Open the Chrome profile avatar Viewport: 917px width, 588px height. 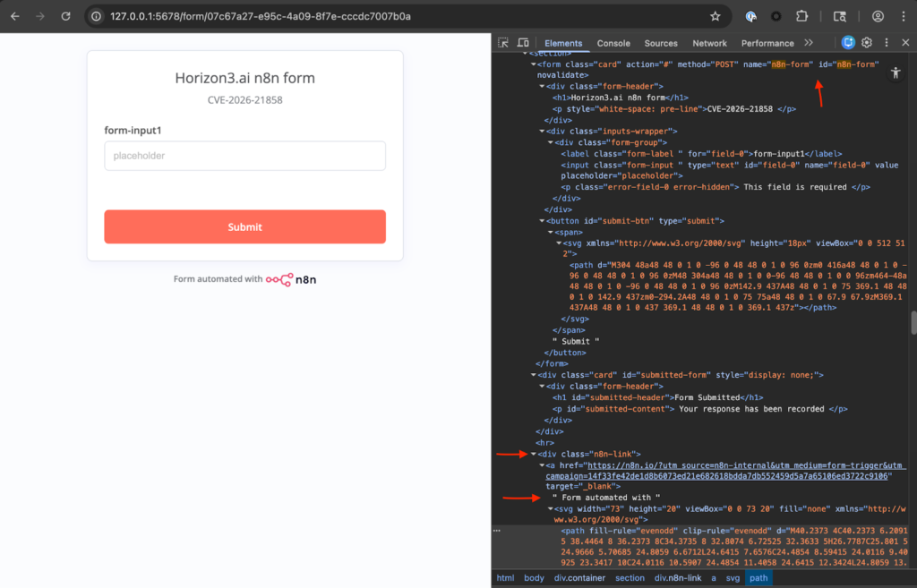point(878,16)
